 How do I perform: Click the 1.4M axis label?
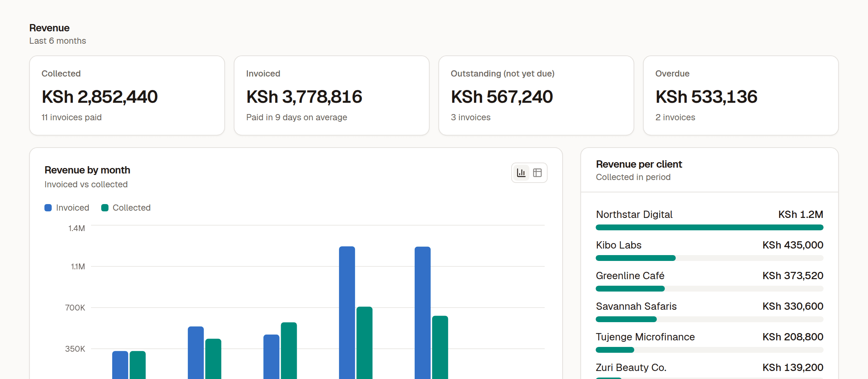76,228
